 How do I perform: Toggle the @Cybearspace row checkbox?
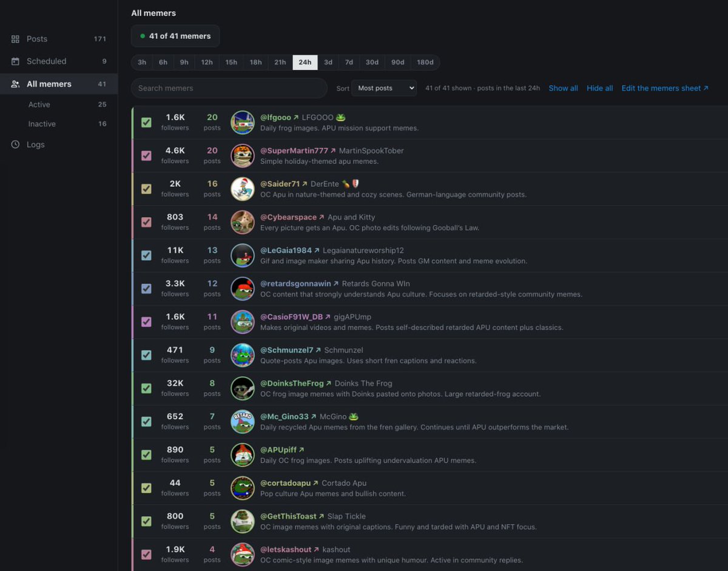(x=146, y=222)
